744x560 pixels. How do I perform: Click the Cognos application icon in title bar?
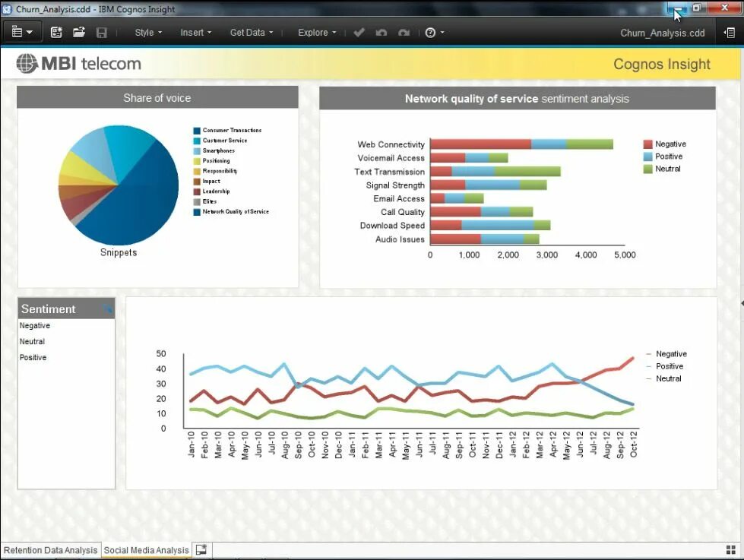(7, 9)
